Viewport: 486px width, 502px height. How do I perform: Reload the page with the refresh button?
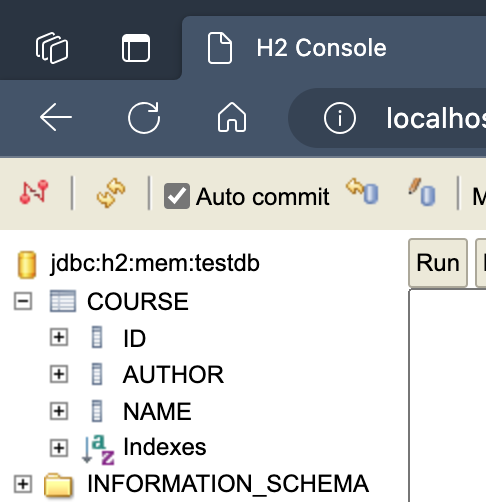pos(144,118)
